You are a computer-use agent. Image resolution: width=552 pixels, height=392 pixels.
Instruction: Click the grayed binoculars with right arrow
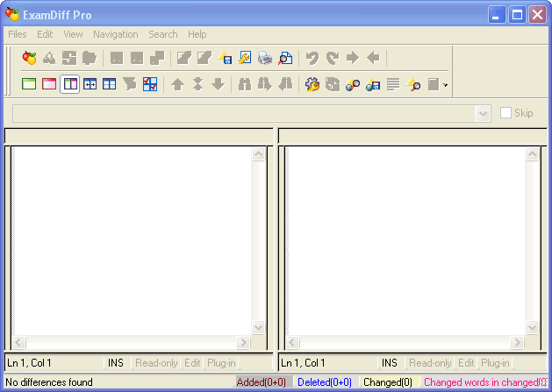265,84
